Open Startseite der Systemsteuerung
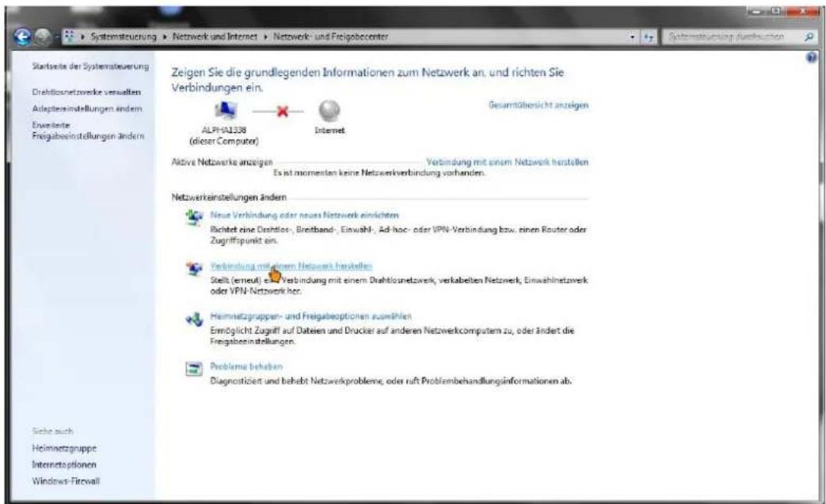Screen dimensions: 826x504 [90, 66]
